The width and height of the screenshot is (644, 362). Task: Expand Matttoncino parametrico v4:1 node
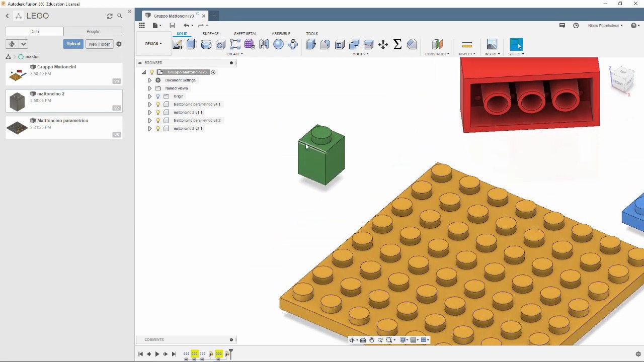[x=149, y=104]
